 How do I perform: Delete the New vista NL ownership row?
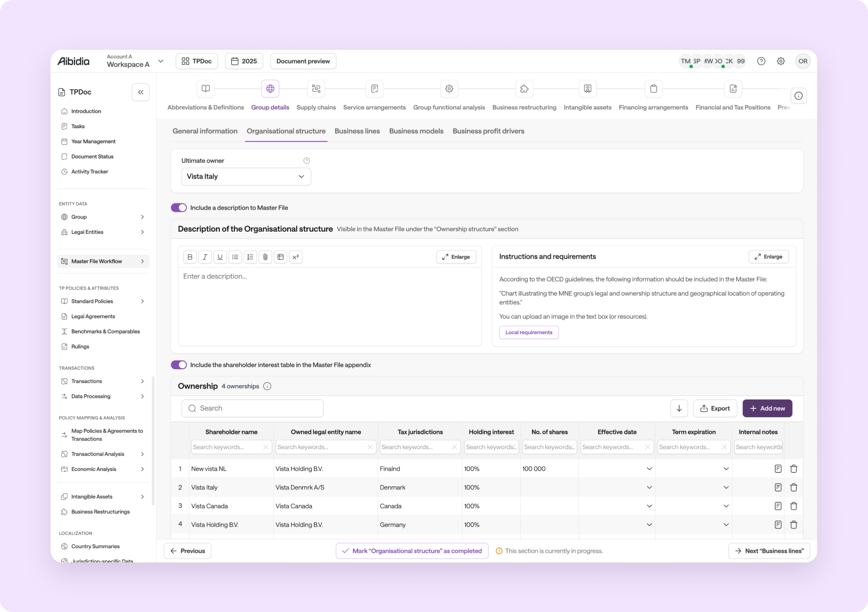pos(794,469)
